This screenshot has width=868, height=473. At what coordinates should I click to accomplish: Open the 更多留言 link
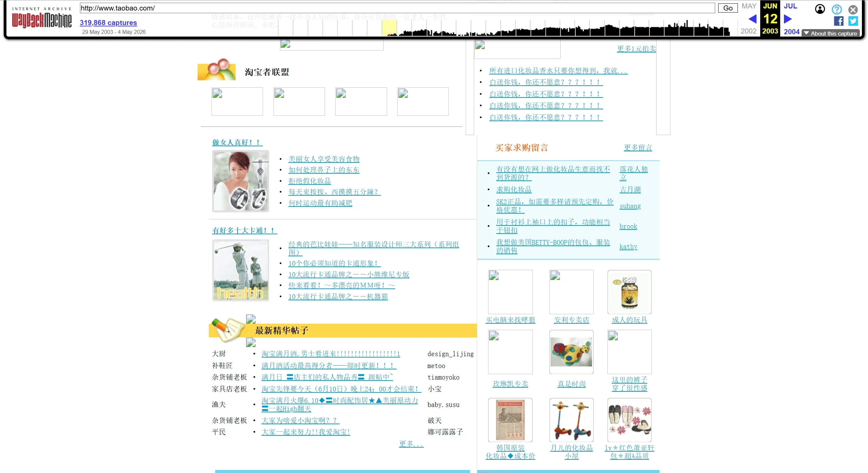(638, 148)
